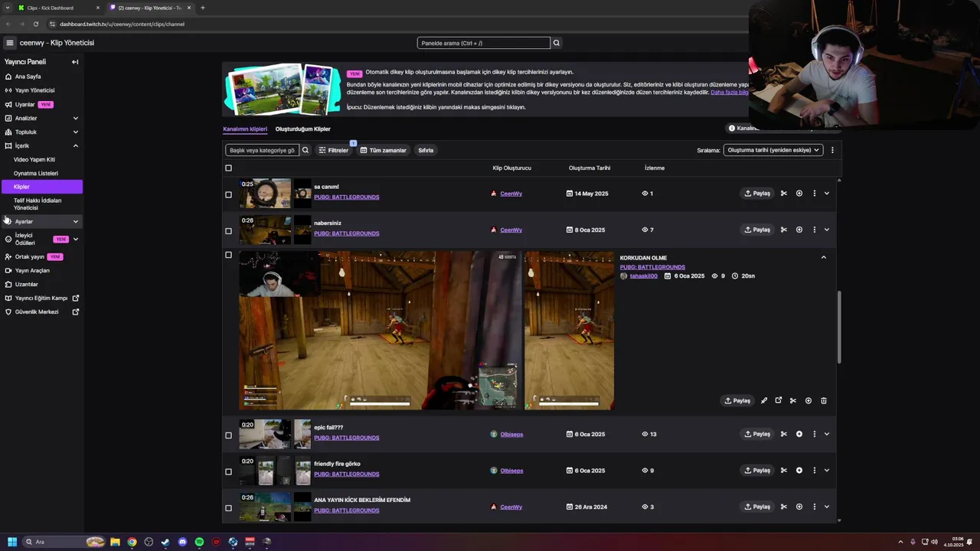The image size is (980, 551).
Task: Expand the ANA YAYIN KİCK clip row chevron
Action: 827,507
